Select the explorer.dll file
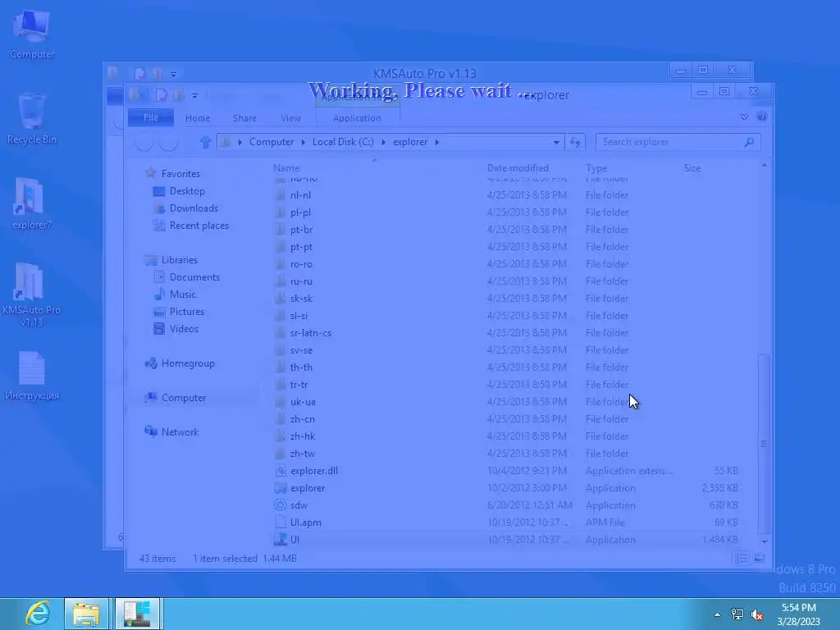Screen dimensions: 840x630 [313, 471]
